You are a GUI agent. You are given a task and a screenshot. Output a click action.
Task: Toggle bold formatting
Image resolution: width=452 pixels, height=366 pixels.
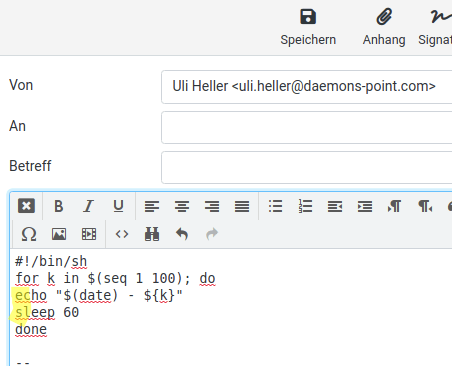click(x=59, y=206)
